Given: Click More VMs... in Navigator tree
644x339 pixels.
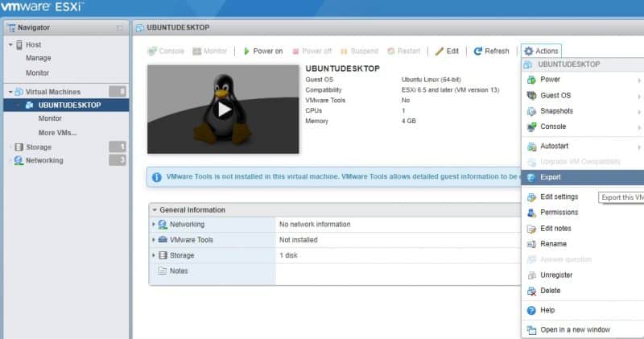Looking at the screenshot, I should tap(52, 133).
